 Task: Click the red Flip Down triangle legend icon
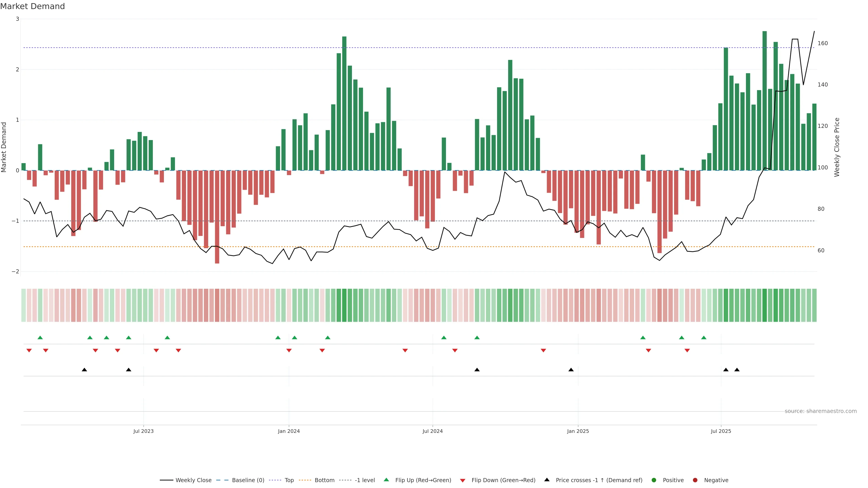pos(463,481)
